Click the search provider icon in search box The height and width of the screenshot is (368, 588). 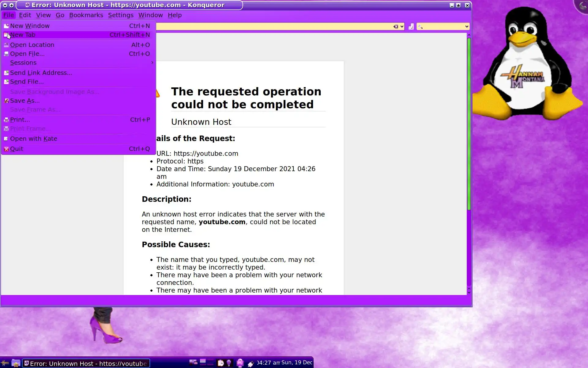pyautogui.click(x=420, y=27)
